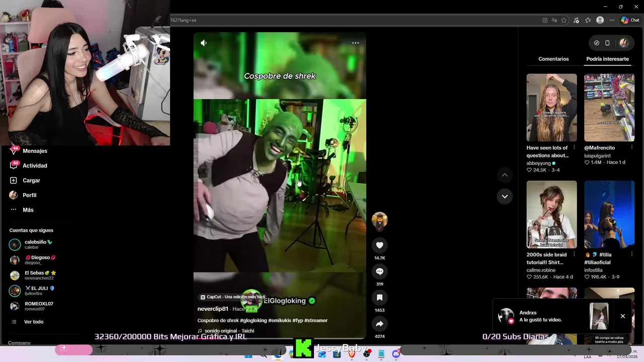Open the neverclip81 author name
The image size is (644, 362).
click(x=213, y=309)
